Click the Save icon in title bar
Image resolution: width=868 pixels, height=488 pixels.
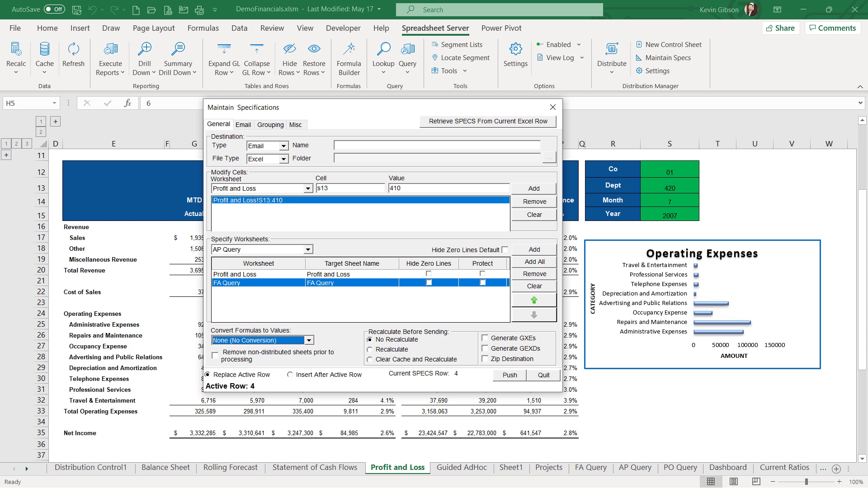(77, 9)
